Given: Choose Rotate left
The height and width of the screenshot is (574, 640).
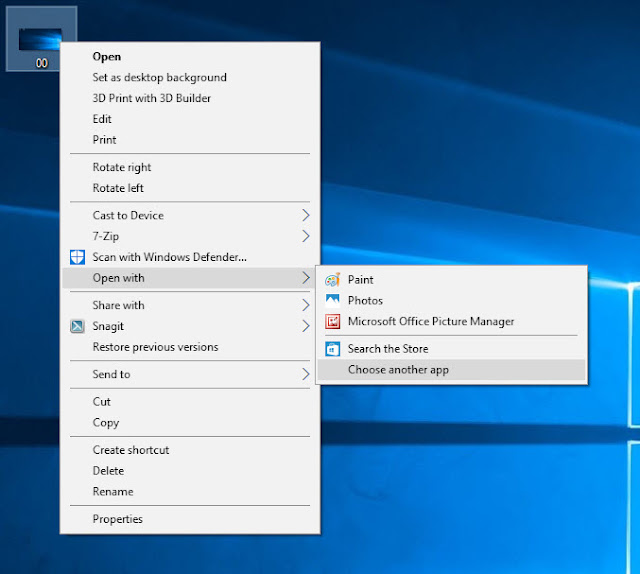Looking at the screenshot, I should pos(190,188).
